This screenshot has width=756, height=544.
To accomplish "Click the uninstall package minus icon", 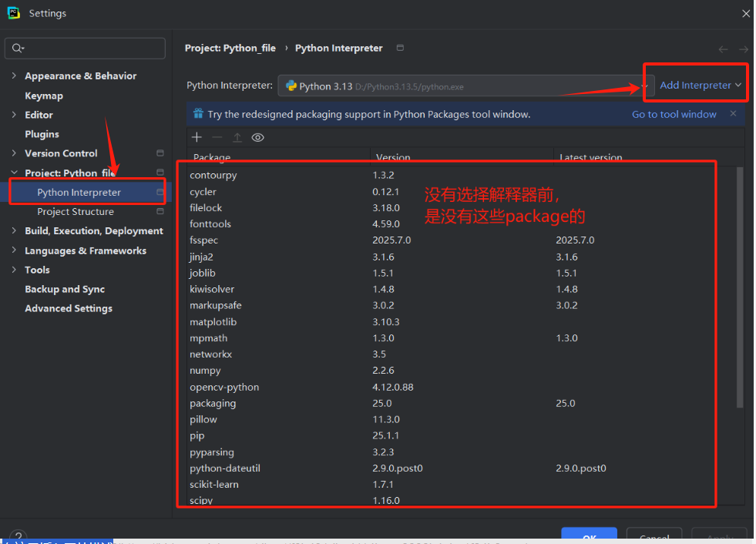I will [217, 137].
